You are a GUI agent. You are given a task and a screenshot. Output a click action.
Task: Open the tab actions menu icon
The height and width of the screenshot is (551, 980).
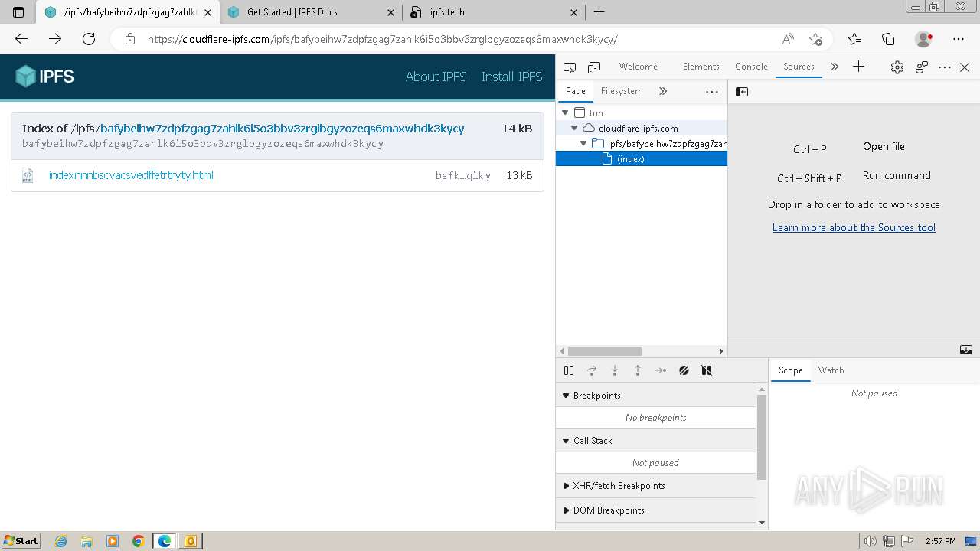click(18, 12)
